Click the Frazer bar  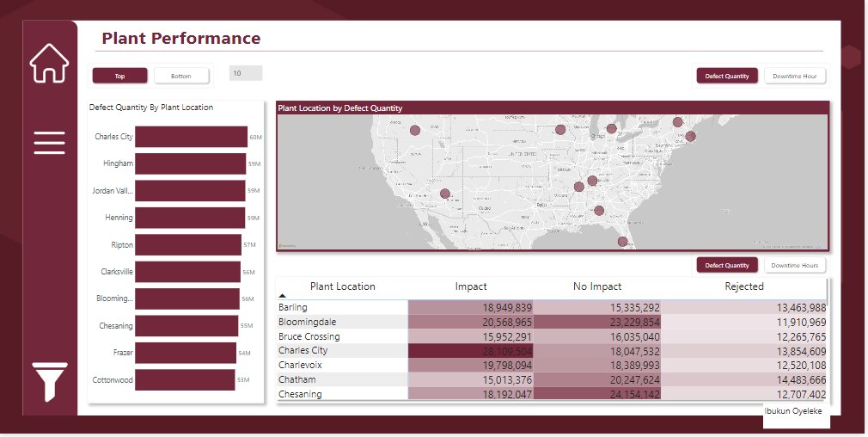(186, 353)
